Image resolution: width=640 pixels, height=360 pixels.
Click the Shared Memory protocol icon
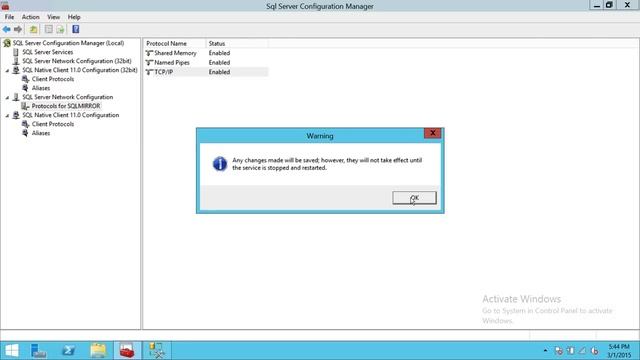tap(149, 53)
